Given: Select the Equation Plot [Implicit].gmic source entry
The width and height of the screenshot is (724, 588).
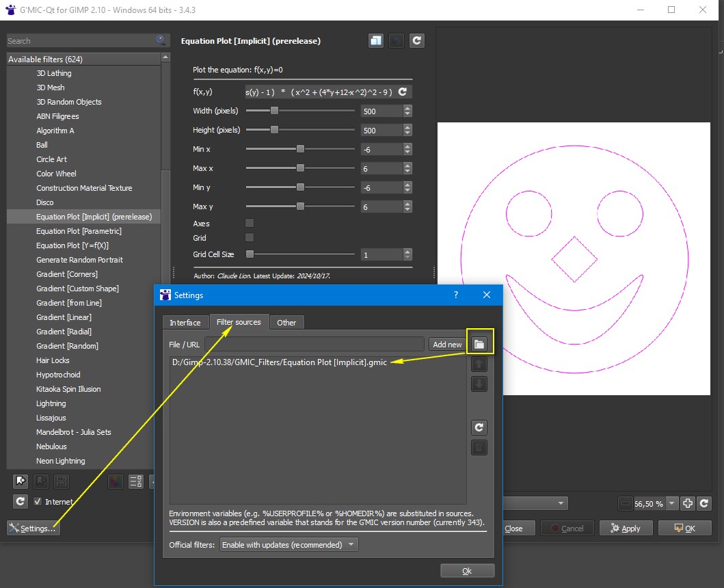Looking at the screenshot, I should click(280, 362).
